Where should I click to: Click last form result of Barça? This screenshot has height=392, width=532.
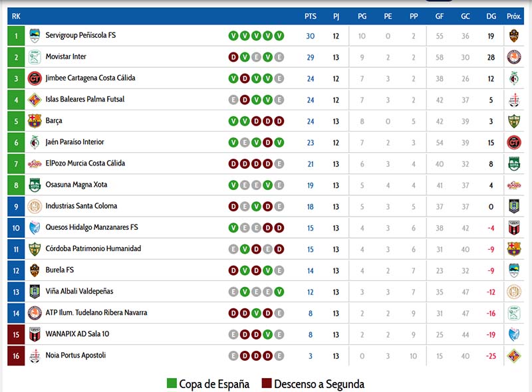[x=279, y=122]
